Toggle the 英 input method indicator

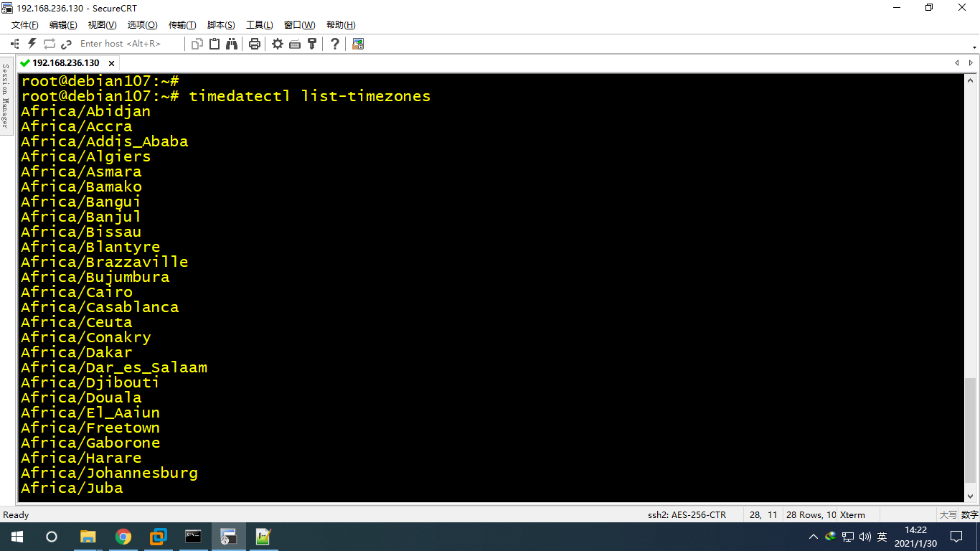882,537
